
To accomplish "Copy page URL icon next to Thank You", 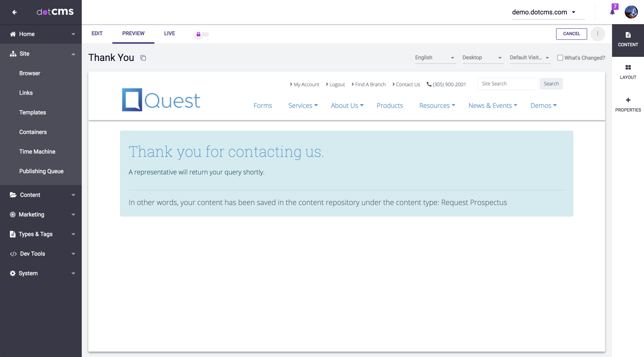I will click(x=143, y=58).
